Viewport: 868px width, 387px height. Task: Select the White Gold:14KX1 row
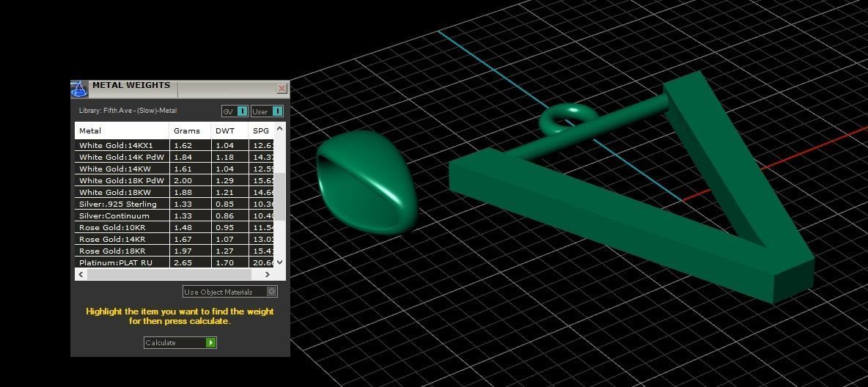[x=175, y=146]
